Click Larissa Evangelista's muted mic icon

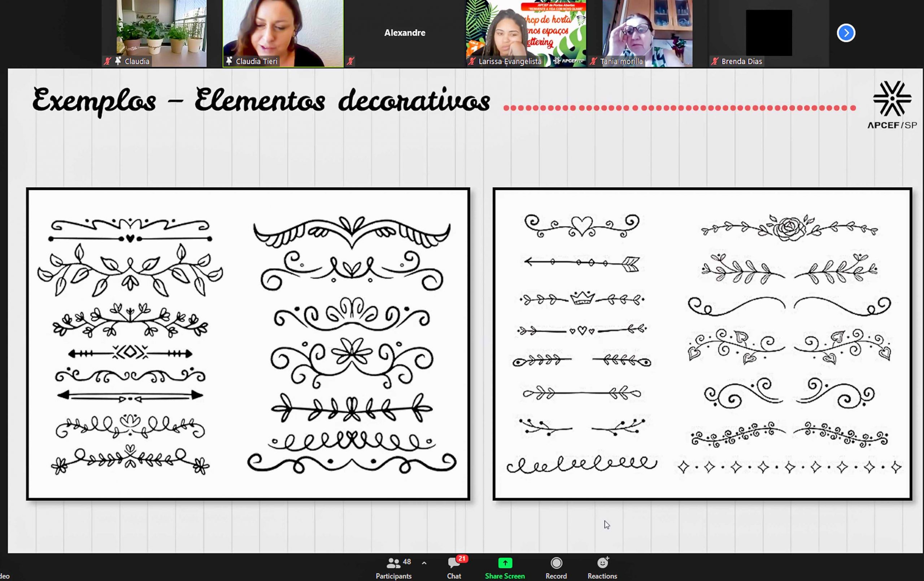(472, 61)
